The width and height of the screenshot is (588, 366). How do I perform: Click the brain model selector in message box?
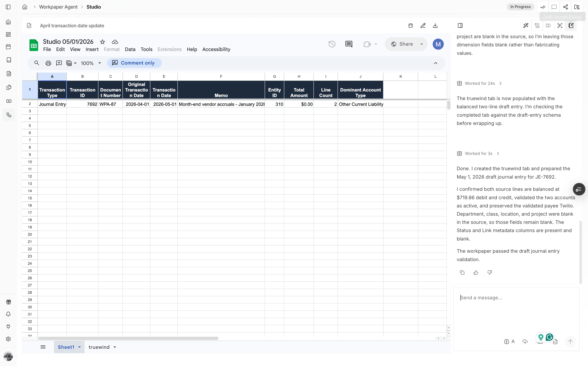509,342
